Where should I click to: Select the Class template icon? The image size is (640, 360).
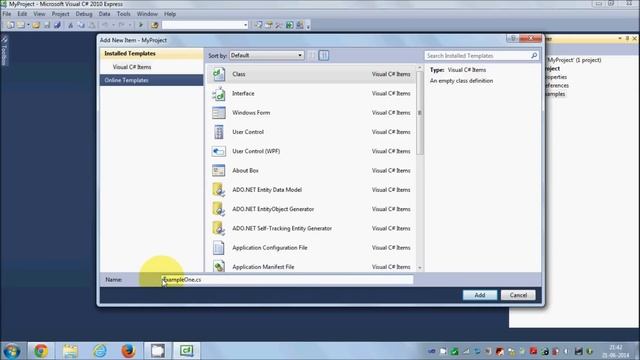point(219,74)
